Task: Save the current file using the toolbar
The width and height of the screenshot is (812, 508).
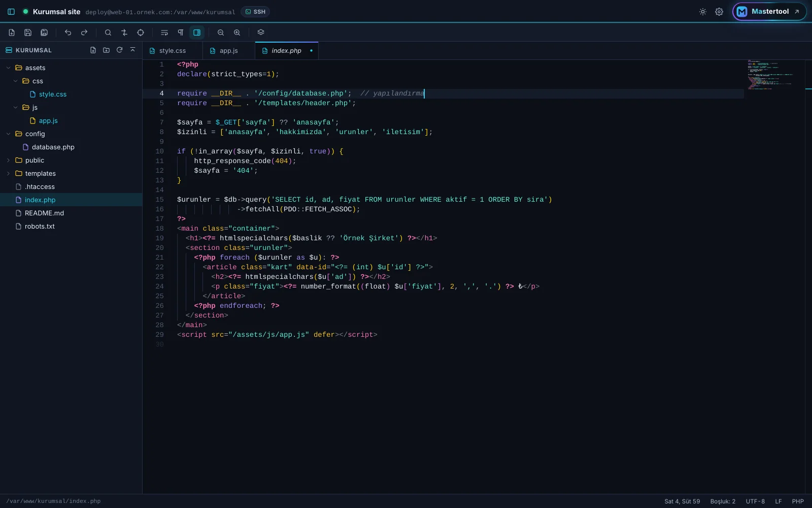Action: click(28, 33)
